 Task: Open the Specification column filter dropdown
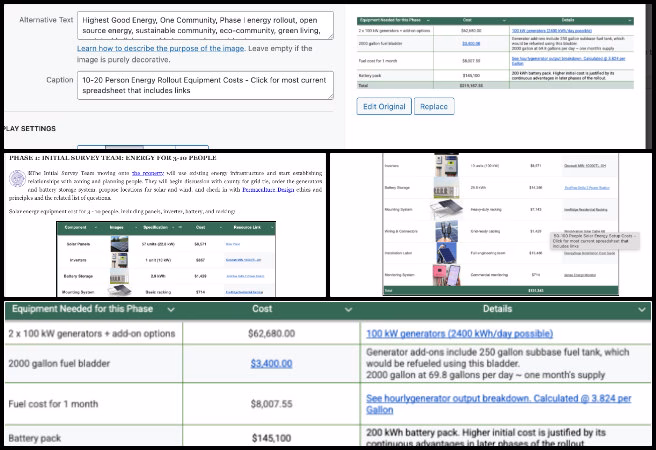click(172, 228)
